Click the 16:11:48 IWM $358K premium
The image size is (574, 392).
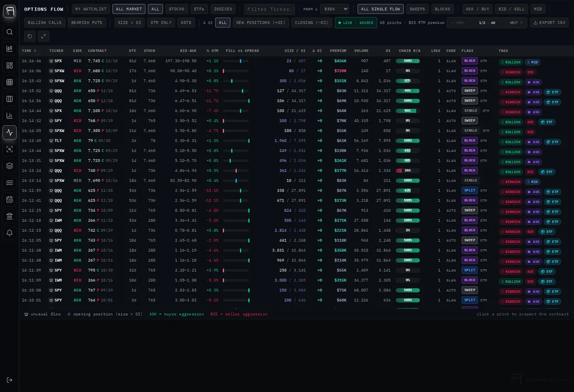340,251
